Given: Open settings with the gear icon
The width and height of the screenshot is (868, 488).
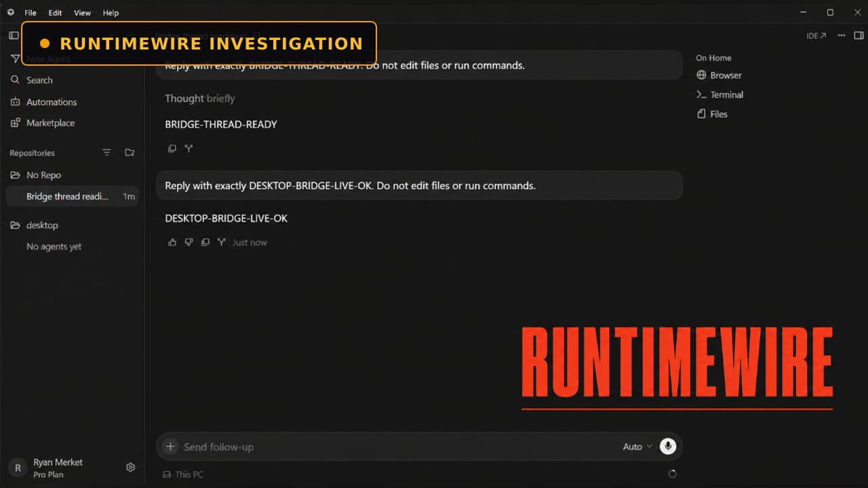Looking at the screenshot, I should pos(131,467).
